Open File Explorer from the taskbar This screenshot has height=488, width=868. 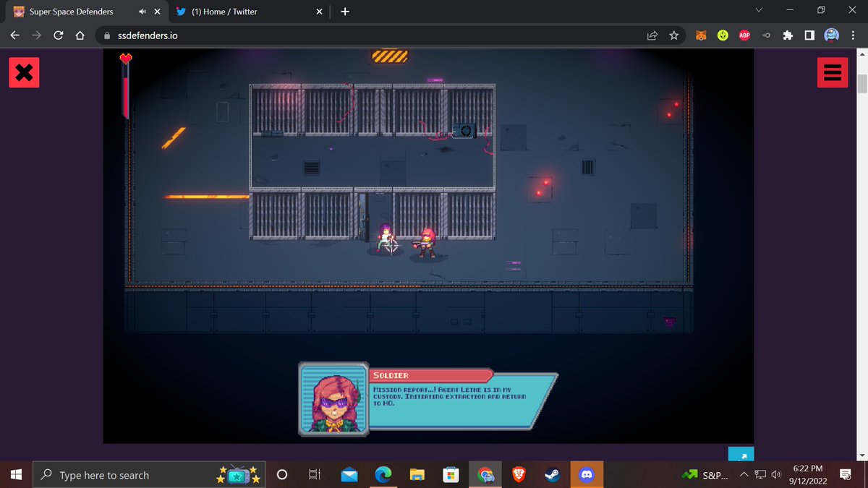[x=417, y=475]
